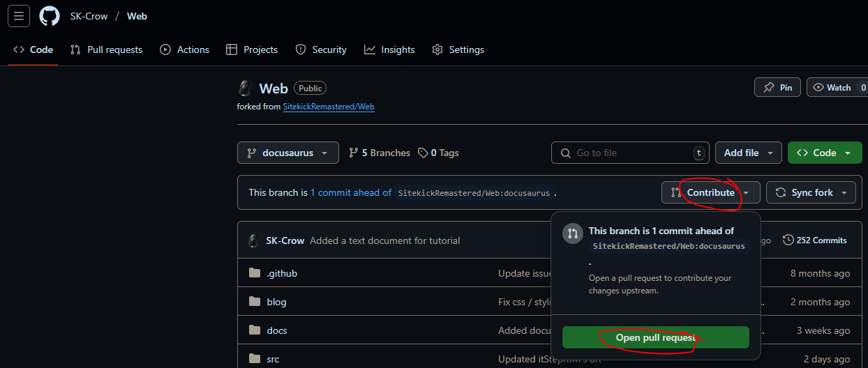The height and width of the screenshot is (368, 868).
Task: Open the Pull requests tab
Action: [106, 49]
